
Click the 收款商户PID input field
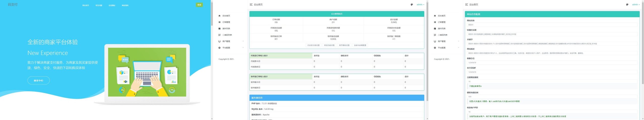tap(552, 112)
